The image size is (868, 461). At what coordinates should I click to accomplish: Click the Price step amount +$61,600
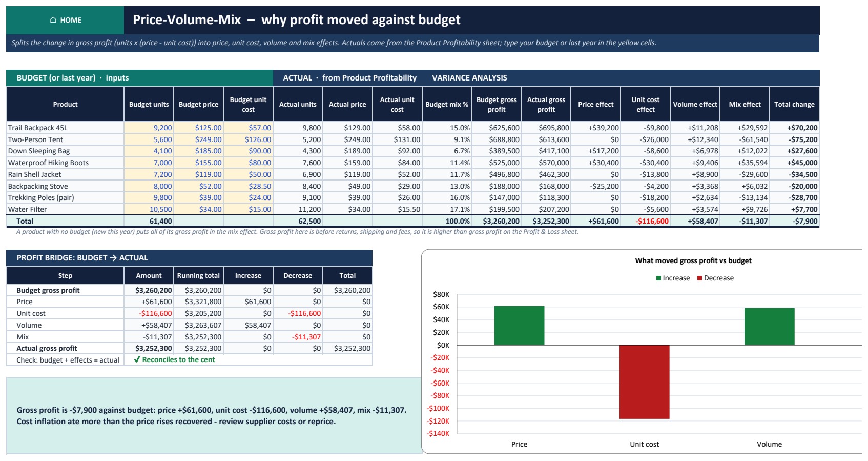click(x=149, y=302)
